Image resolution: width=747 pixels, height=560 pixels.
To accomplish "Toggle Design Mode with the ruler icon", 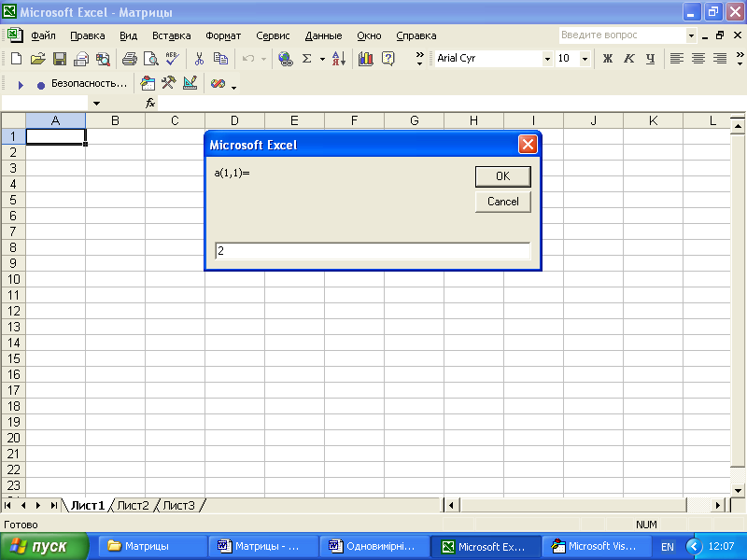I will pos(190,83).
